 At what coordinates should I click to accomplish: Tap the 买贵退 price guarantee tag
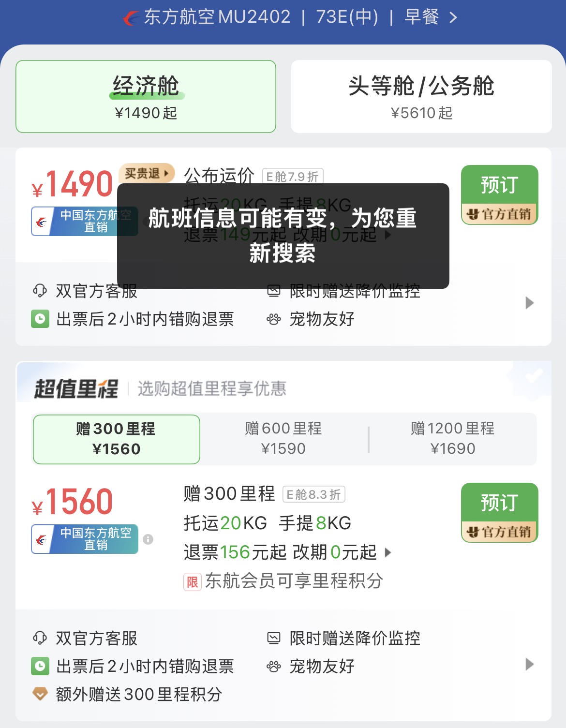click(147, 173)
